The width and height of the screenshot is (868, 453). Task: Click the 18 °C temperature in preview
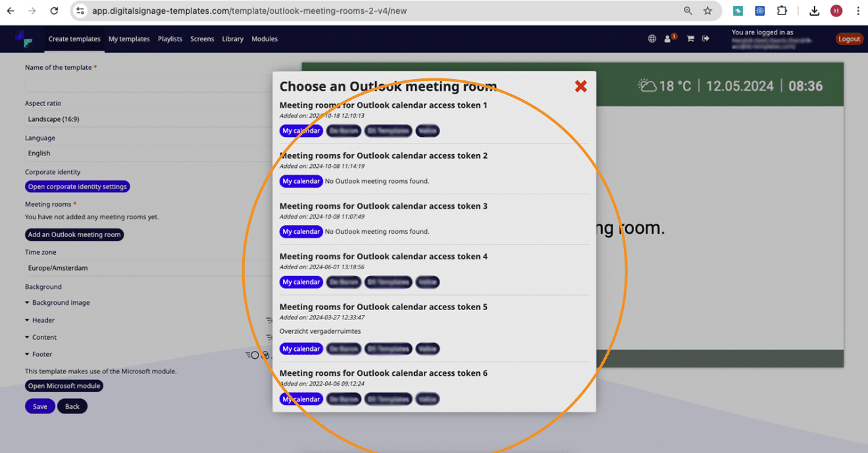675,86
